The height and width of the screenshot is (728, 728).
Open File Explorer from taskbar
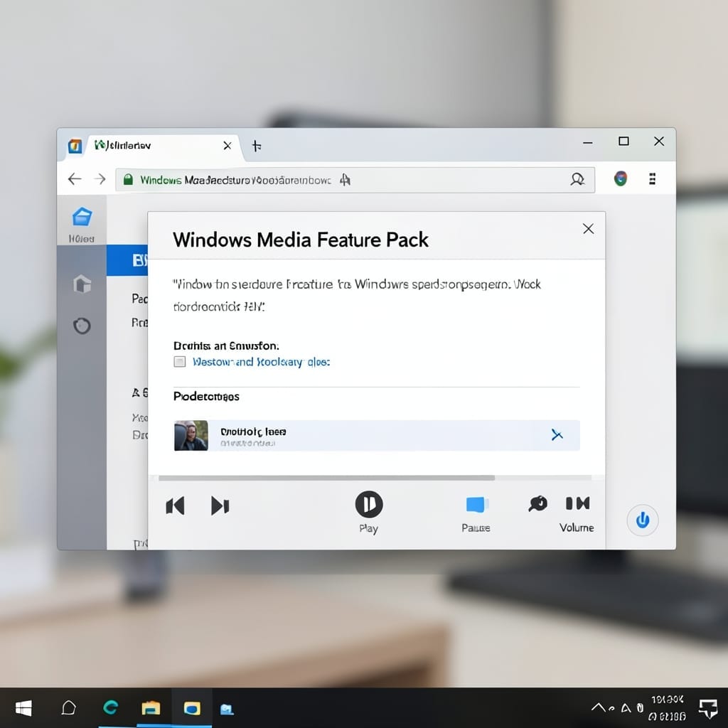[x=151, y=708]
